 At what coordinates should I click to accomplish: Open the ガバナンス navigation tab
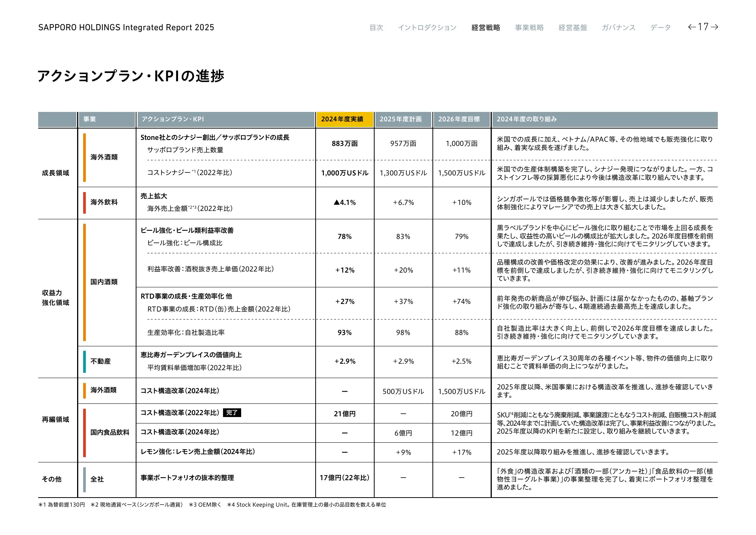(x=618, y=28)
